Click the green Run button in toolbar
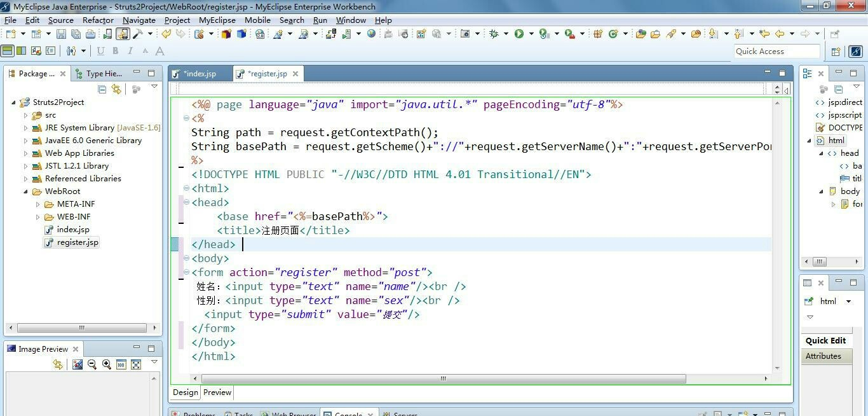The width and height of the screenshot is (868, 416). tap(519, 34)
